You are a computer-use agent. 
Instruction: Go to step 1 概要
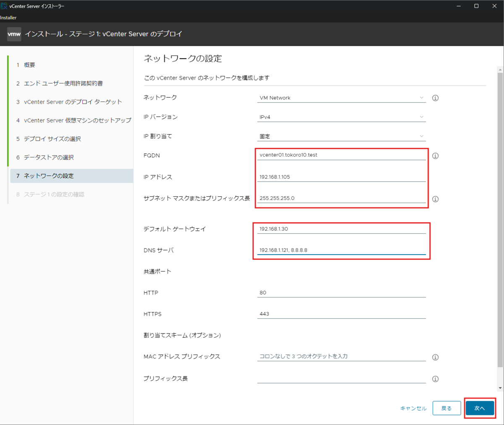(x=71, y=65)
